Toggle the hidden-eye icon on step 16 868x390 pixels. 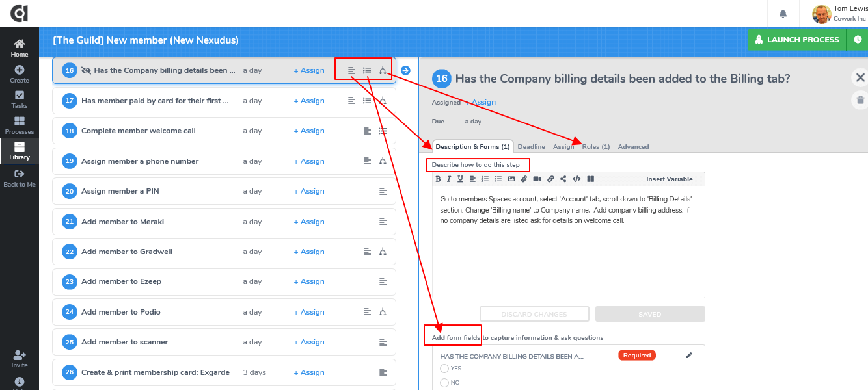click(x=86, y=70)
